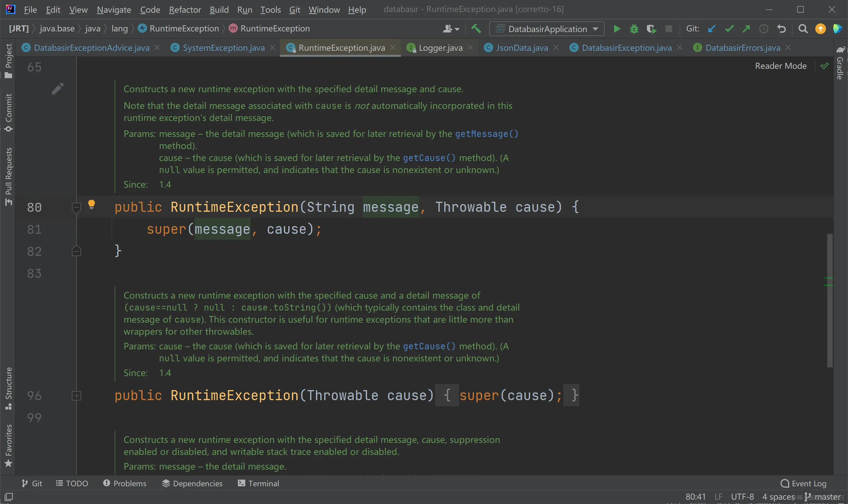The width and height of the screenshot is (848, 504).
Task: Click the green Run application button
Action: pyautogui.click(x=617, y=29)
